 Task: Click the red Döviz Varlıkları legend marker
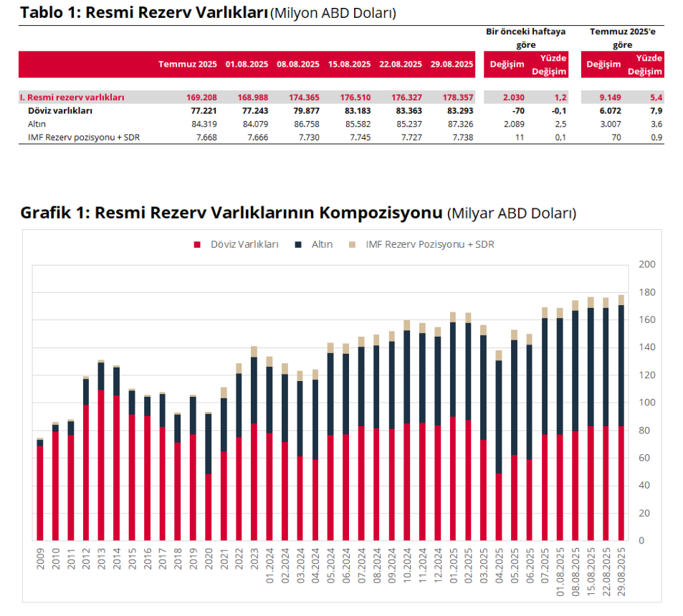(x=197, y=245)
